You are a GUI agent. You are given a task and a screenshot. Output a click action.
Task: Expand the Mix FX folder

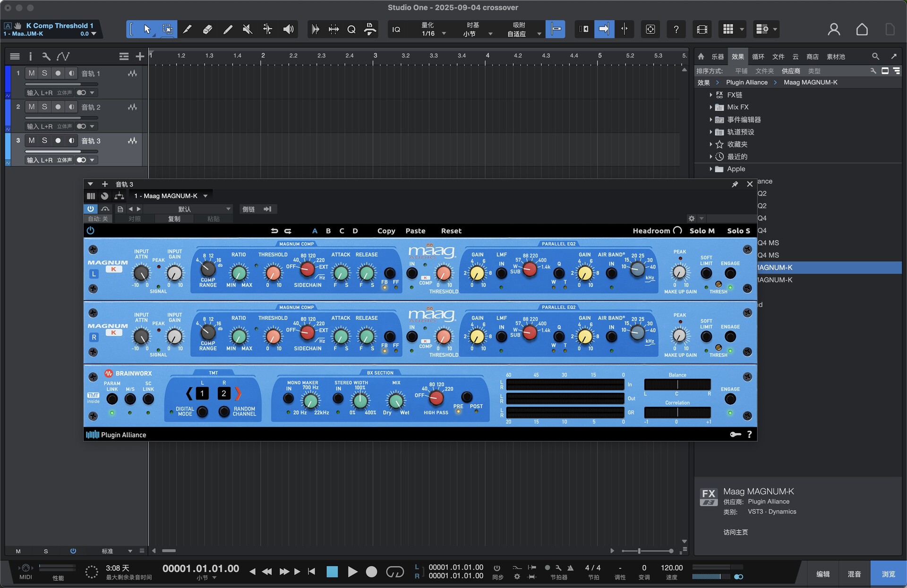tap(710, 107)
